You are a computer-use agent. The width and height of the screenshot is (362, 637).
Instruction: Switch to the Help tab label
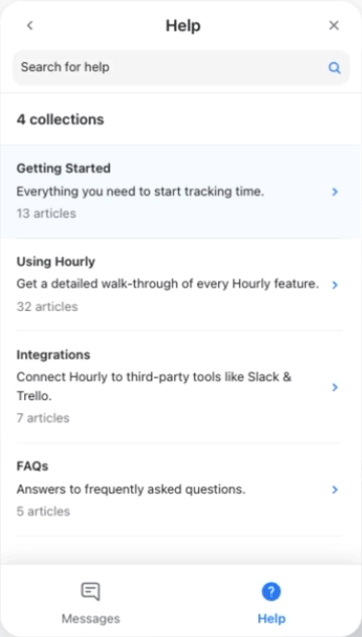(271, 619)
